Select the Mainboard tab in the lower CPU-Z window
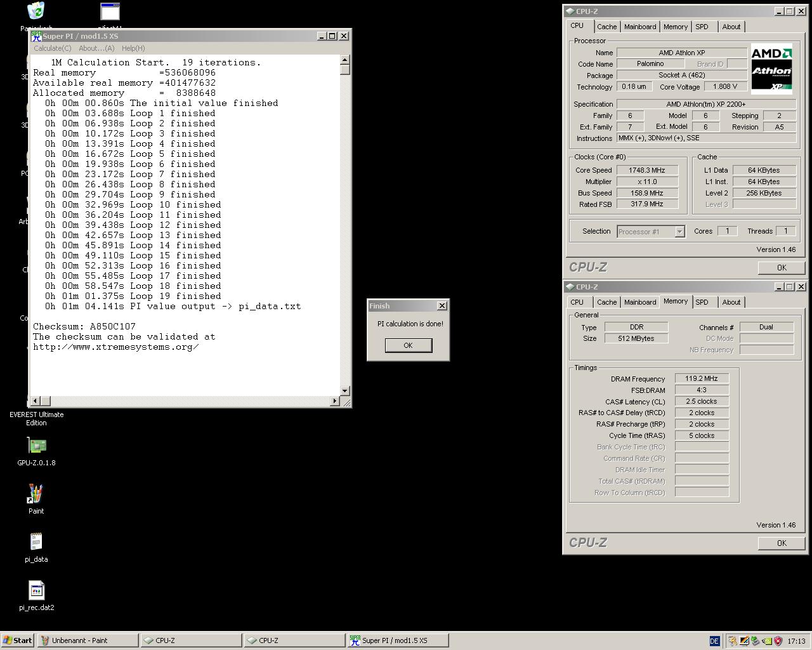The image size is (812, 650). click(640, 302)
